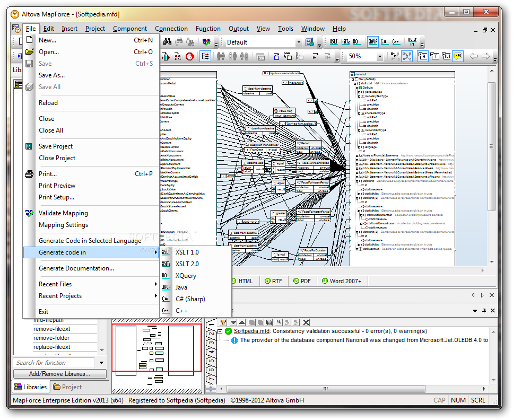Viewport: 513px width, 420px height.
Task: Click the global resources server icon
Action: click(309, 42)
